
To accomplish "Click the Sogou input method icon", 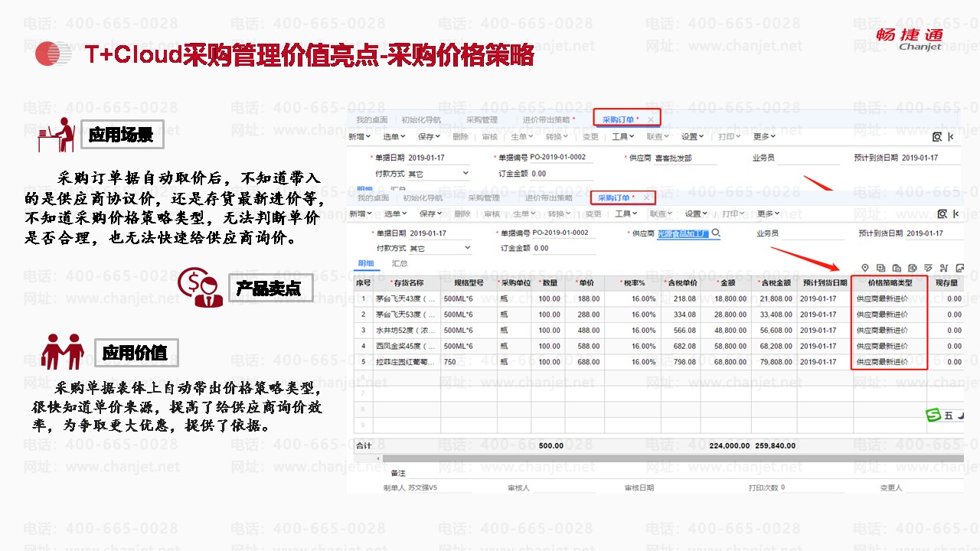I will (933, 415).
